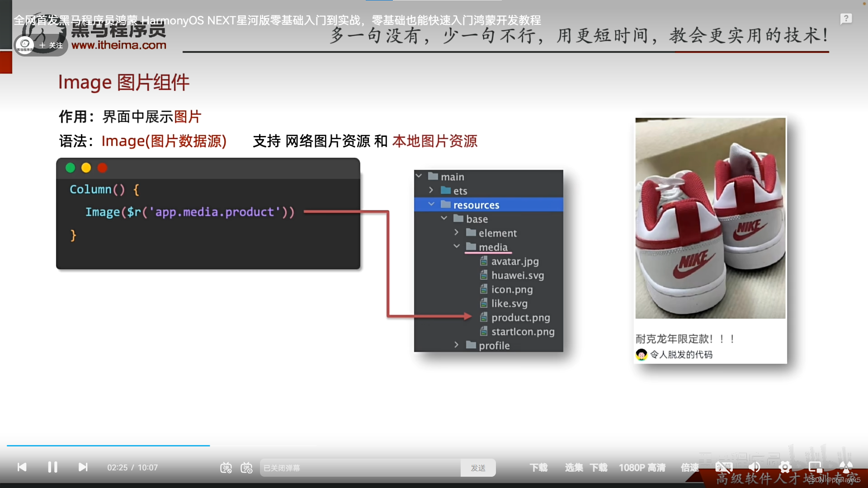Click the uploader avatar icon
Screen dimensions: 868x488
[x=25, y=45]
